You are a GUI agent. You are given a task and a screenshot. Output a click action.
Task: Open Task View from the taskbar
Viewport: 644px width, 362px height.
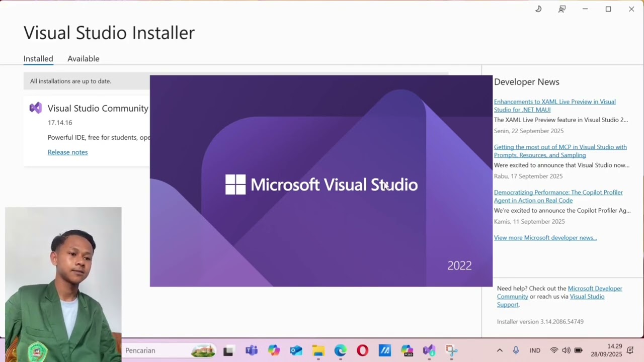[228, 350]
